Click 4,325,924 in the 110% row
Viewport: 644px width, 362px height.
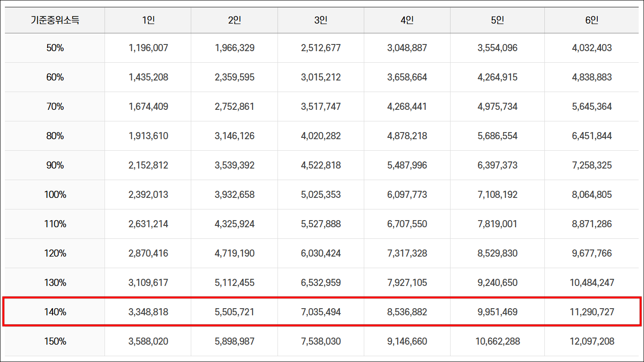235,224
